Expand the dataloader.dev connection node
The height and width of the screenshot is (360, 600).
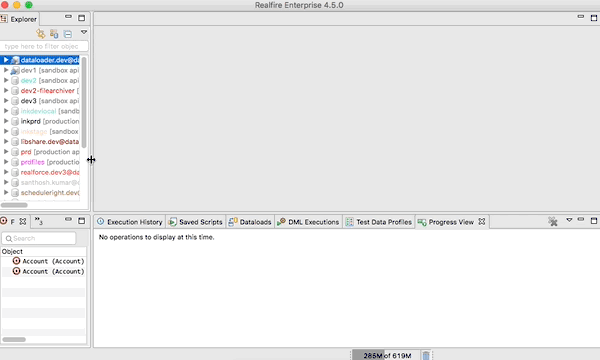(6, 60)
